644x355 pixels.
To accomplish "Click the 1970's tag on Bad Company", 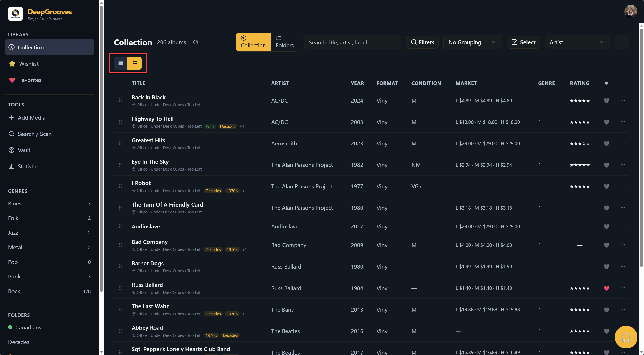I will tap(232, 250).
